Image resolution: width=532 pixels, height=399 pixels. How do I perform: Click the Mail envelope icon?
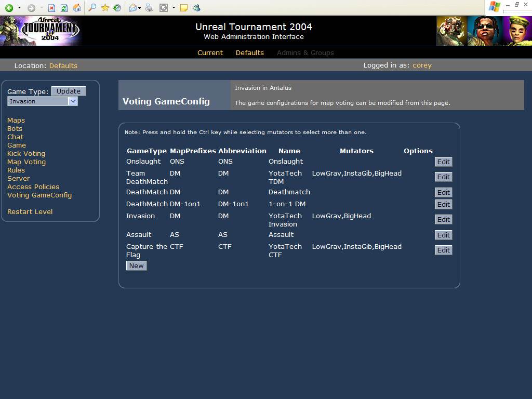[133, 7]
